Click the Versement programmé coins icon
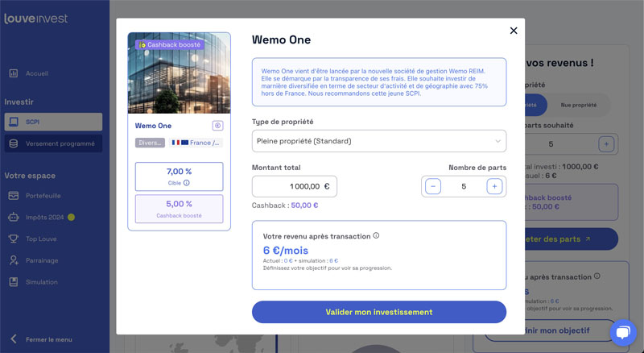 [14, 143]
